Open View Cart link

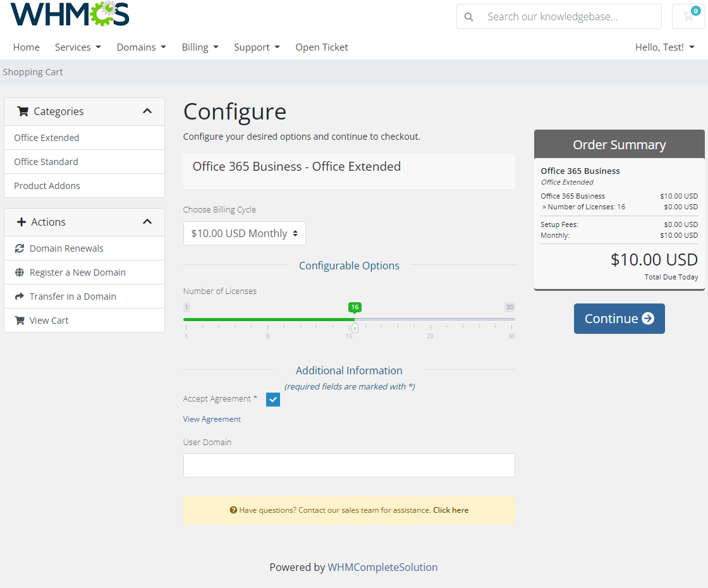click(85, 320)
